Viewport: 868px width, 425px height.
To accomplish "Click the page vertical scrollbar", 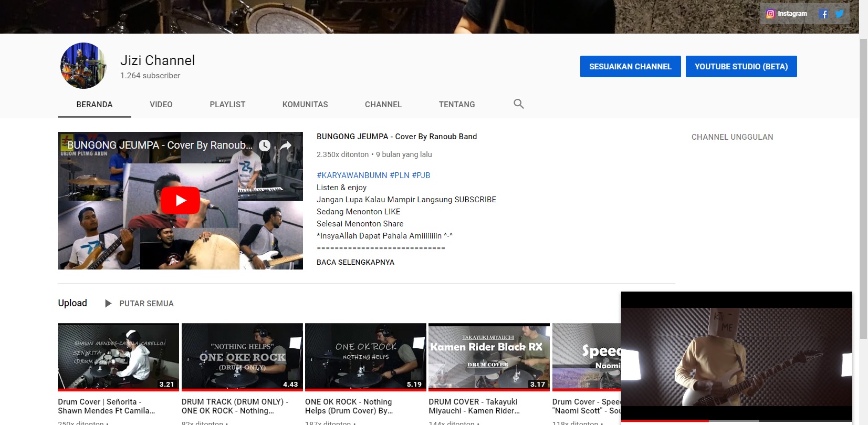I will (863, 189).
